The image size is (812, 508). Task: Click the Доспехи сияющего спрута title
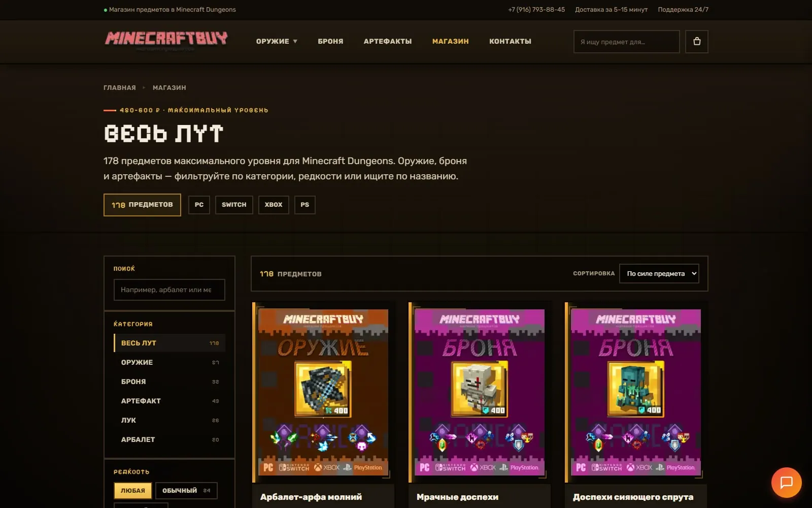[x=633, y=497]
